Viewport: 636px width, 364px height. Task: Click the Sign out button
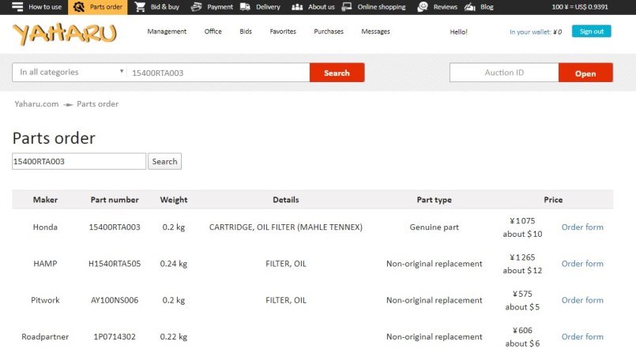592,32
